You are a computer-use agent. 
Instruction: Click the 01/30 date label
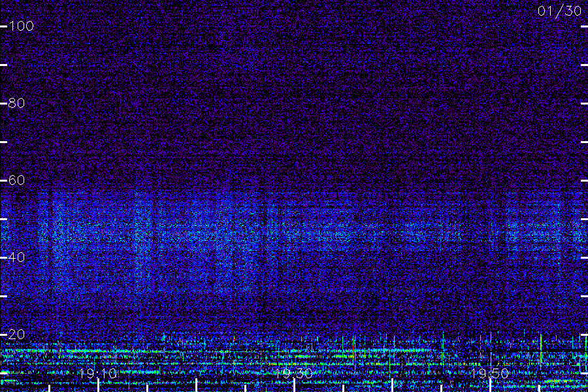[559, 11]
